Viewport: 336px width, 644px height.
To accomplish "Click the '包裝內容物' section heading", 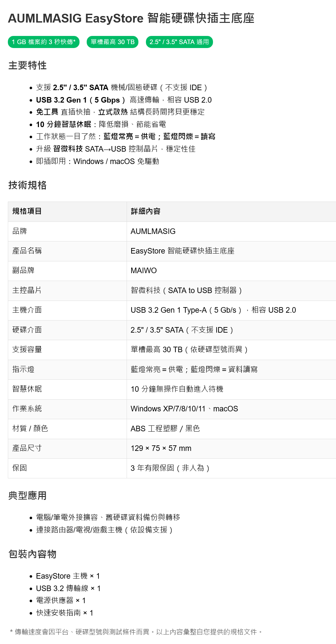I will click(32, 554).
